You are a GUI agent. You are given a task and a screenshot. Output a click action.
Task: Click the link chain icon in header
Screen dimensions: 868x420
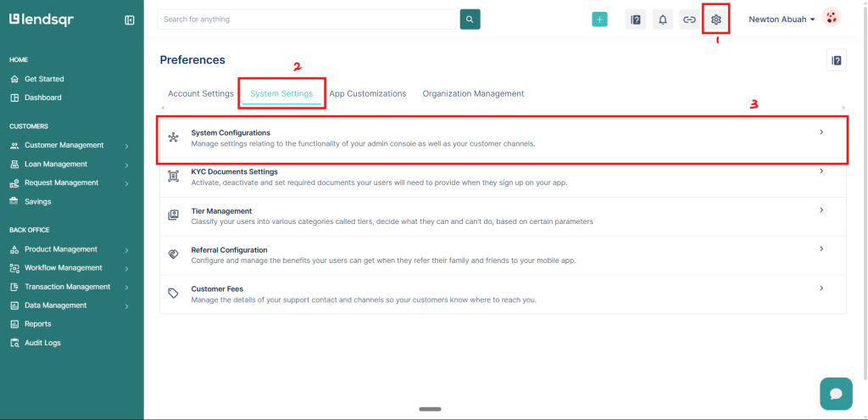(689, 20)
